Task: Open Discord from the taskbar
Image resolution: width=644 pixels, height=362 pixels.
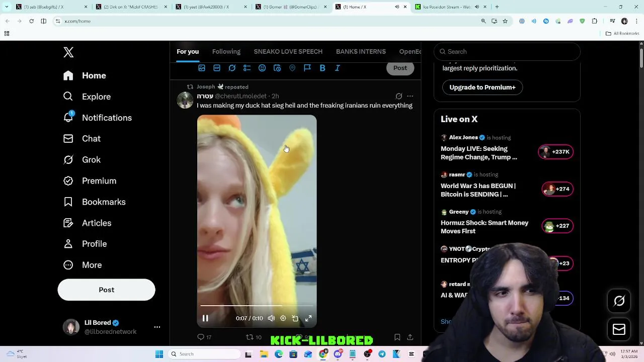Action: (338, 354)
